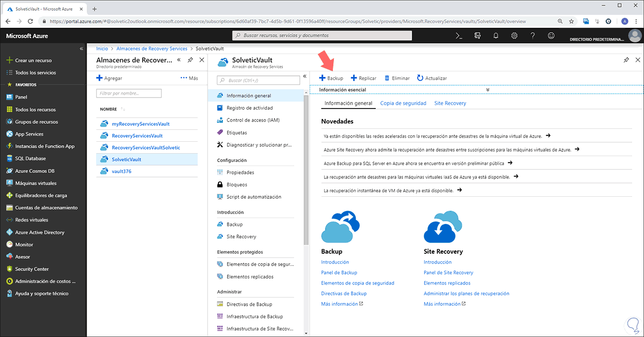The width and height of the screenshot is (644, 337).
Task: Click the Eliminar trash button
Action: click(x=397, y=78)
